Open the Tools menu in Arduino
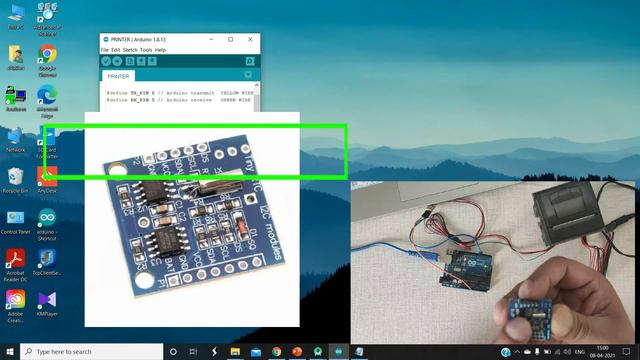The image size is (640, 360). tap(146, 50)
